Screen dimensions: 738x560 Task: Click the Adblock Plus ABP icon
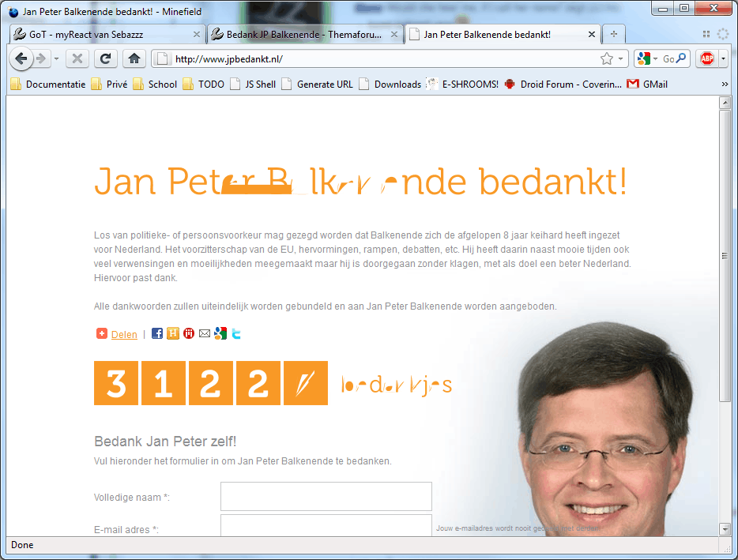[707, 58]
